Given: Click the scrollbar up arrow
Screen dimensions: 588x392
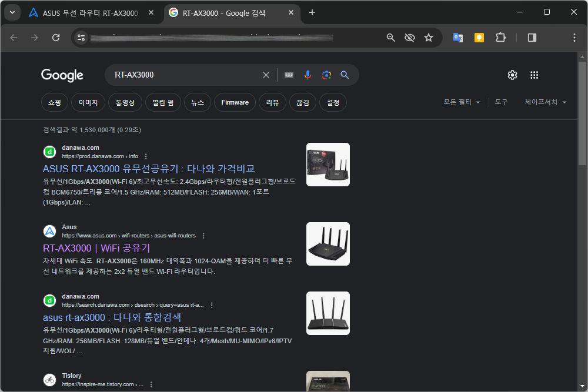Looking at the screenshot, I should tap(582, 58).
